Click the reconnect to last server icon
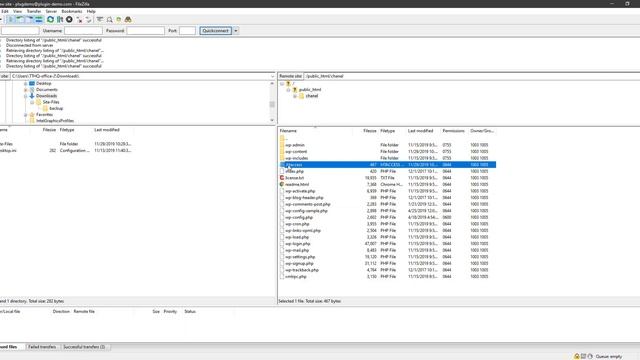 (89, 19)
